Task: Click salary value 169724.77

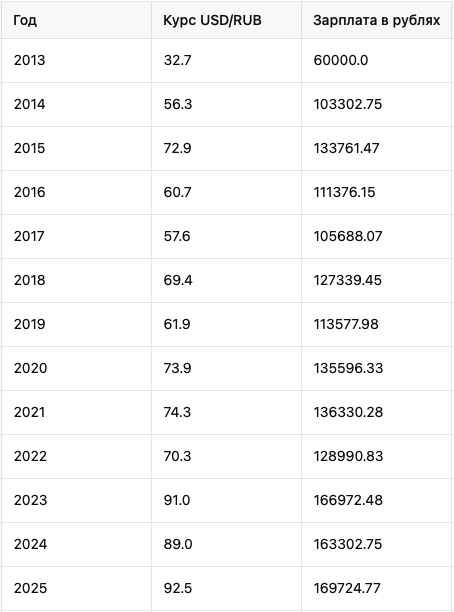Action: [x=376, y=588]
